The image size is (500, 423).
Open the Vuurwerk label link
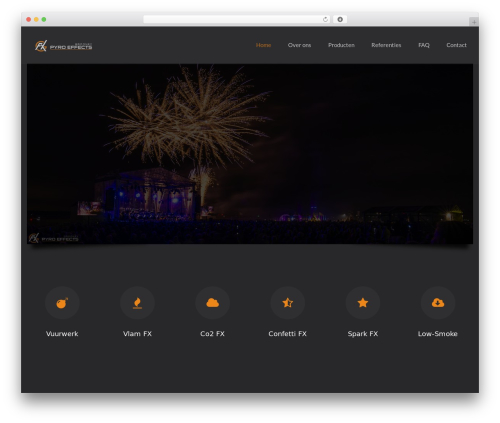click(x=62, y=334)
